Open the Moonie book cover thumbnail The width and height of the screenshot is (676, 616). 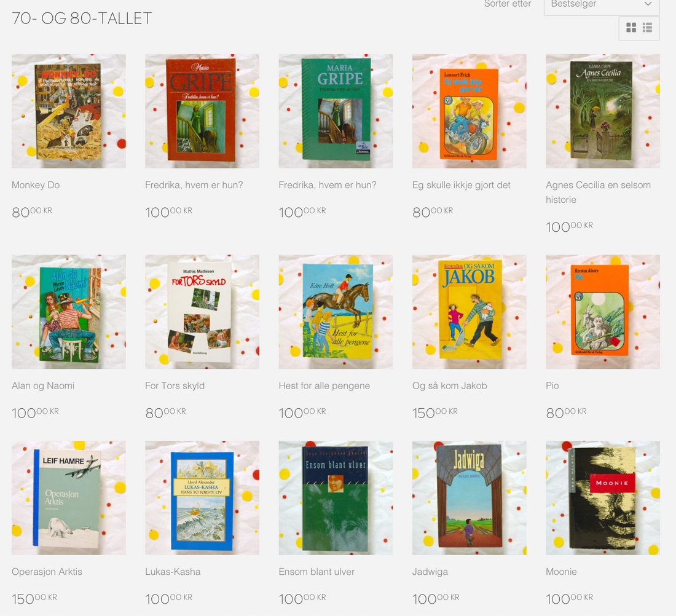(603, 498)
